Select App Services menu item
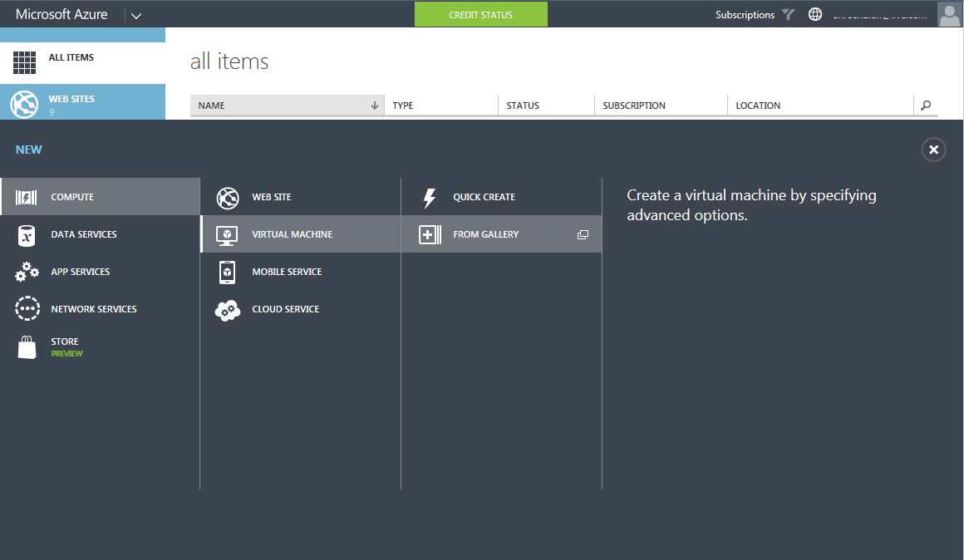The image size is (964, 560). click(x=101, y=272)
